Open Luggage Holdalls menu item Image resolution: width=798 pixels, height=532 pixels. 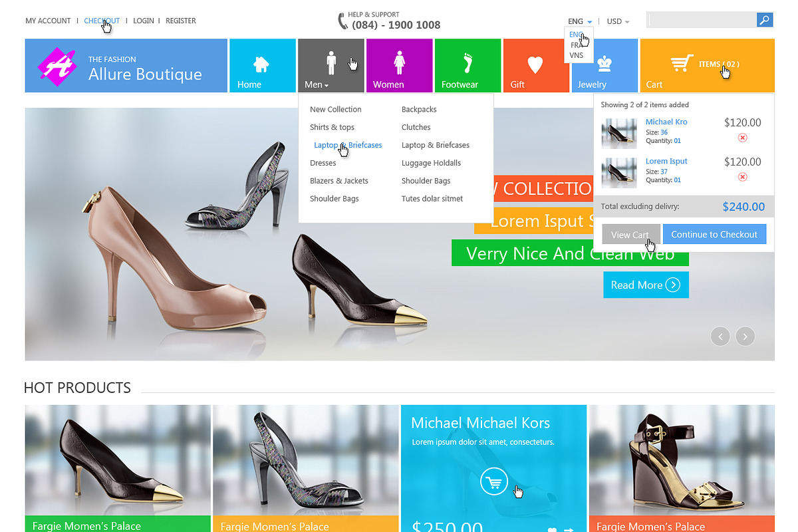[x=431, y=163]
